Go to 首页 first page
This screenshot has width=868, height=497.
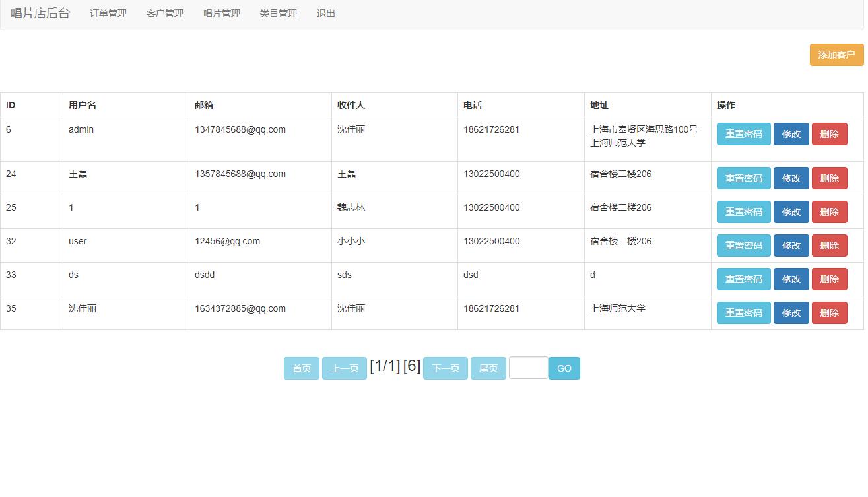[301, 368]
